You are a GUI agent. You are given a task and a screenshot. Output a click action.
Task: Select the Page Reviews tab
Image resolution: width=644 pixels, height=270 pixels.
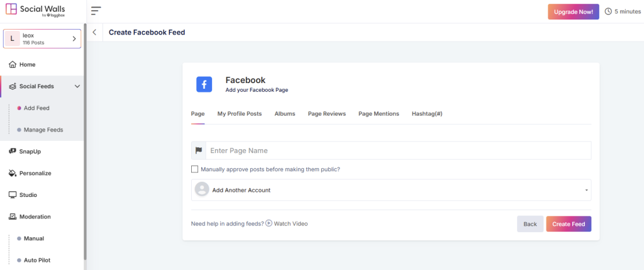tap(326, 114)
